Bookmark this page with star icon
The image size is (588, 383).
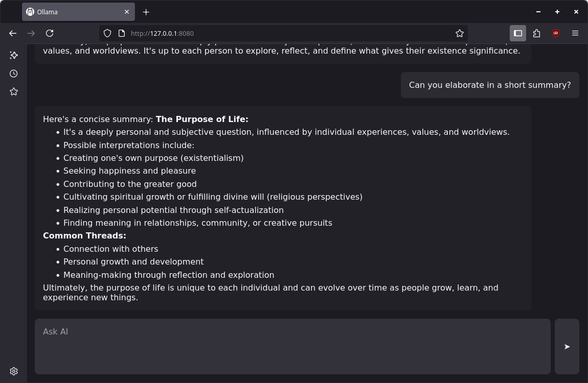coord(459,33)
